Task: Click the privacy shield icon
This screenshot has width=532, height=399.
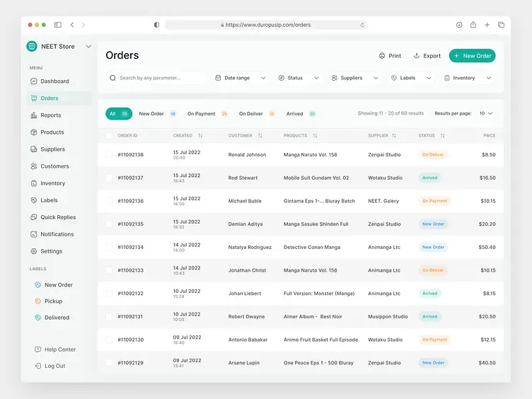Action: (156, 25)
